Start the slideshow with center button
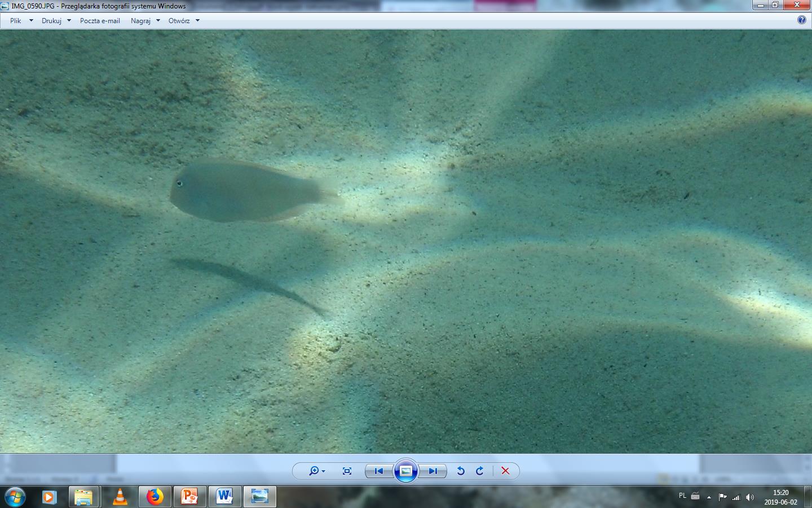The height and width of the screenshot is (508, 812). click(406, 471)
